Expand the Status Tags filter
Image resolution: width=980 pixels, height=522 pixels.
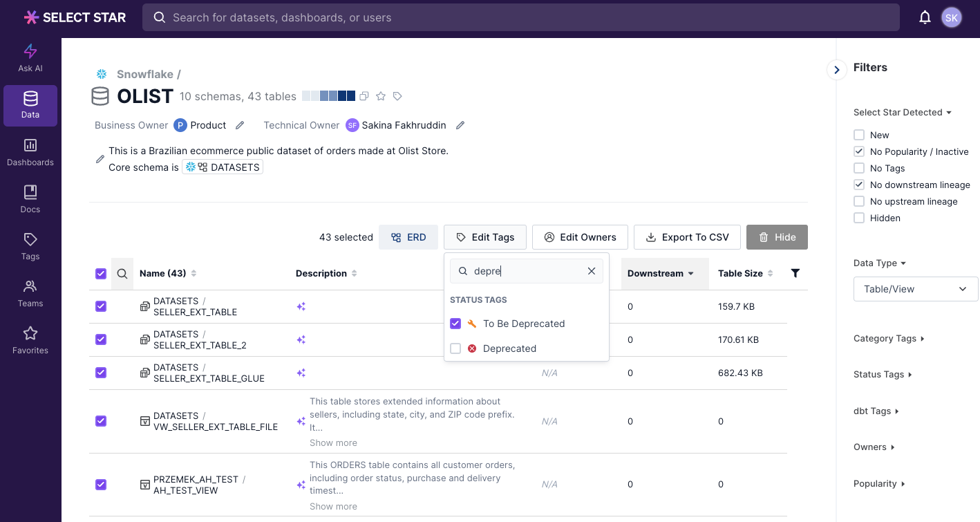point(883,374)
